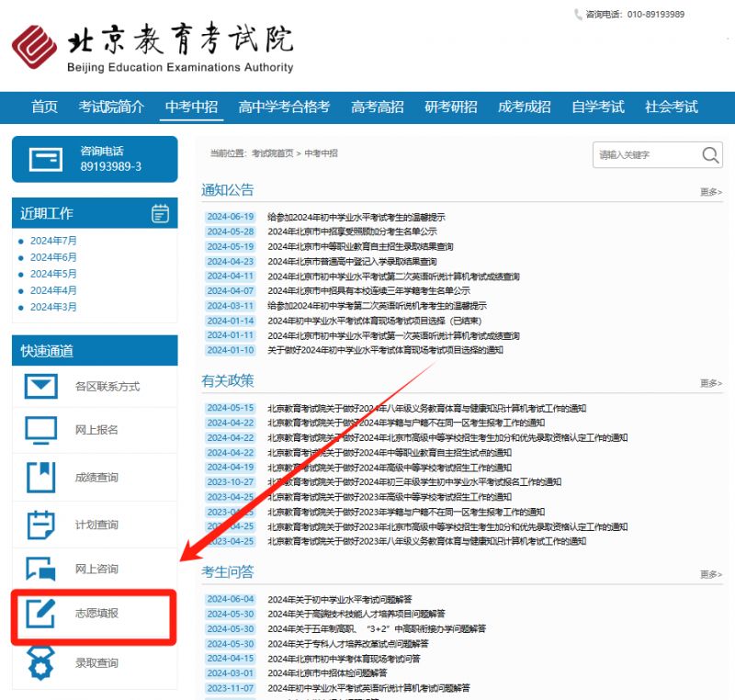The image size is (735, 700).
Task: Open 2024年北京市中招体检问题解答
Action: point(327,673)
